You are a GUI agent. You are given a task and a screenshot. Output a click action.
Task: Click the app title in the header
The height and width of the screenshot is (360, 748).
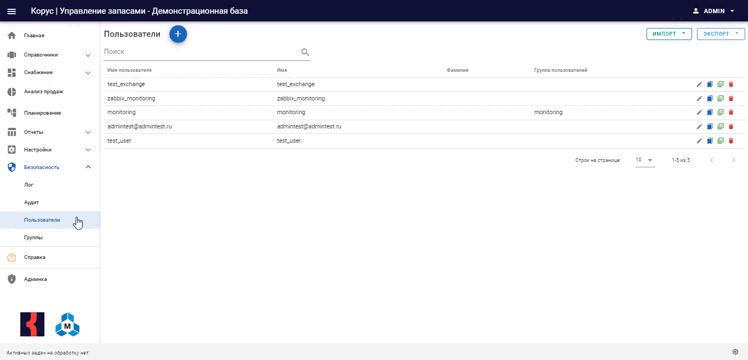point(139,11)
